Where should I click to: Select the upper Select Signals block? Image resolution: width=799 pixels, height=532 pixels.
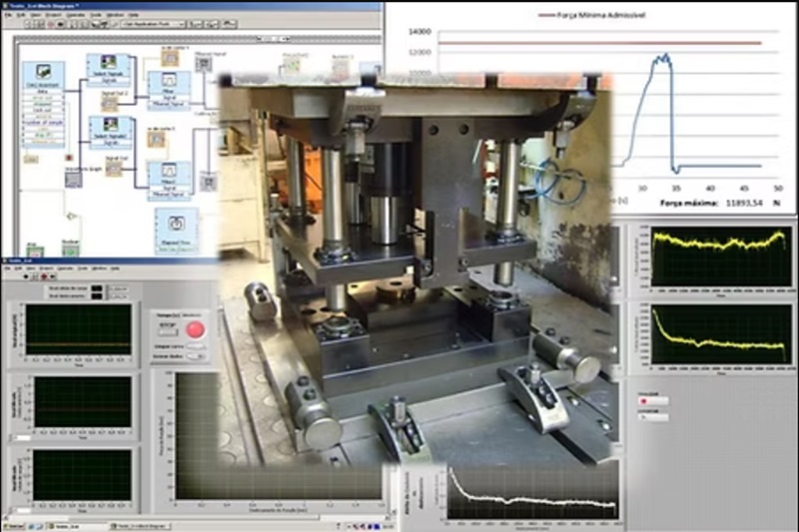(109, 70)
